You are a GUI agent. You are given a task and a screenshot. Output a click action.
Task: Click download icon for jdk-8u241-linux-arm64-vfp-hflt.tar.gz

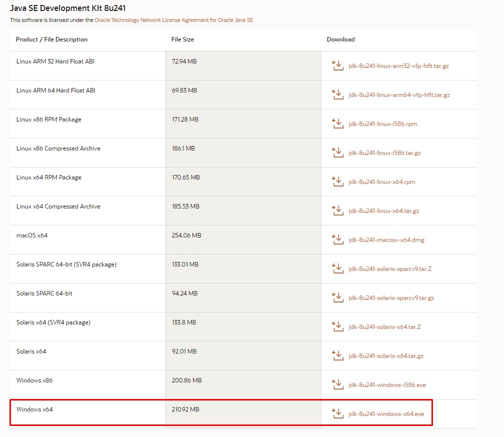tap(338, 94)
